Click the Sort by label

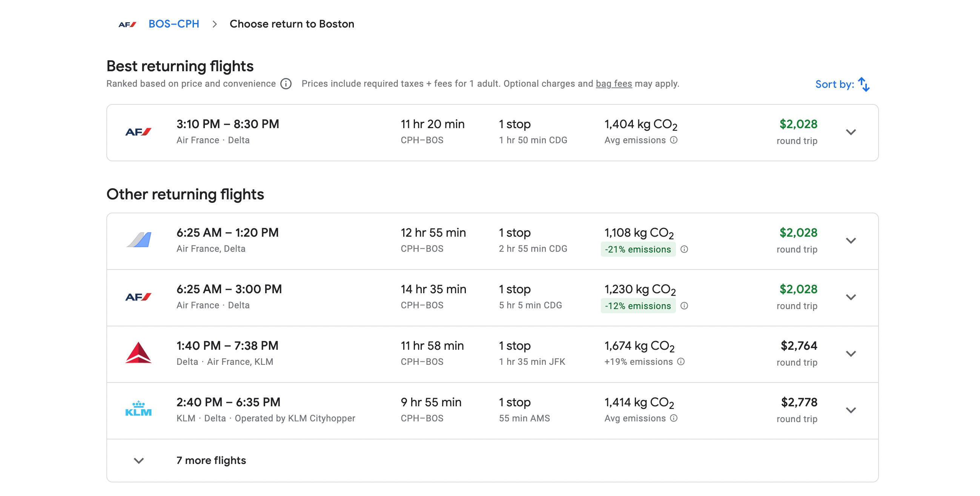834,84
